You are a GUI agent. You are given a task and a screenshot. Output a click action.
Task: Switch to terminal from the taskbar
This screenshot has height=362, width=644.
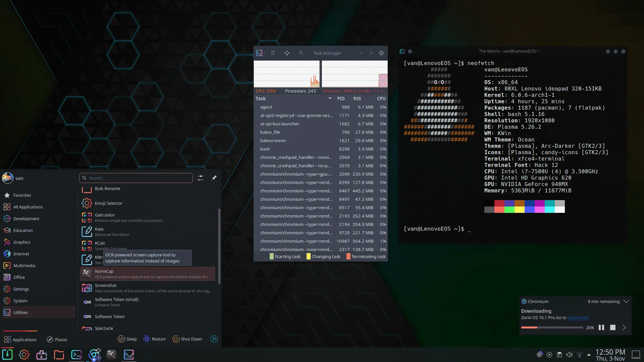click(x=76, y=355)
